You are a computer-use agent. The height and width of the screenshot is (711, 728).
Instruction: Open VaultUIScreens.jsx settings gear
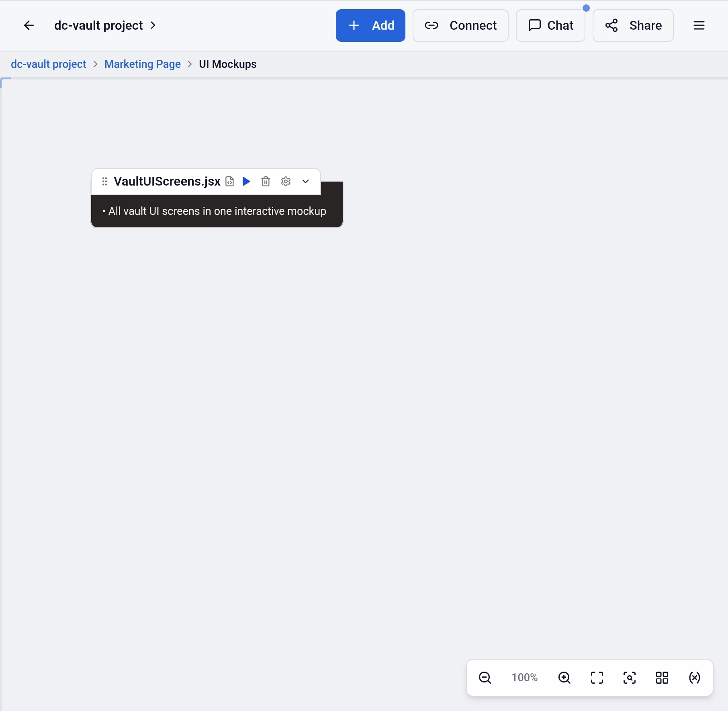tap(286, 182)
